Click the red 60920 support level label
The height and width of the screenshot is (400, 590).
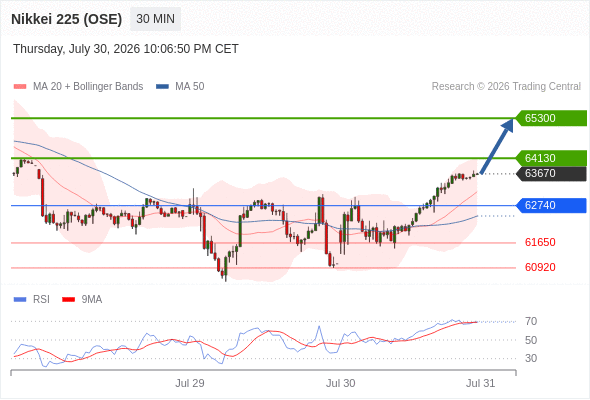click(540, 267)
